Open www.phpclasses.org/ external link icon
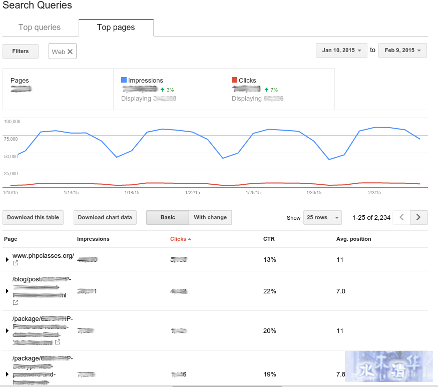Viewport: 438px width, 387px height. pos(15,263)
